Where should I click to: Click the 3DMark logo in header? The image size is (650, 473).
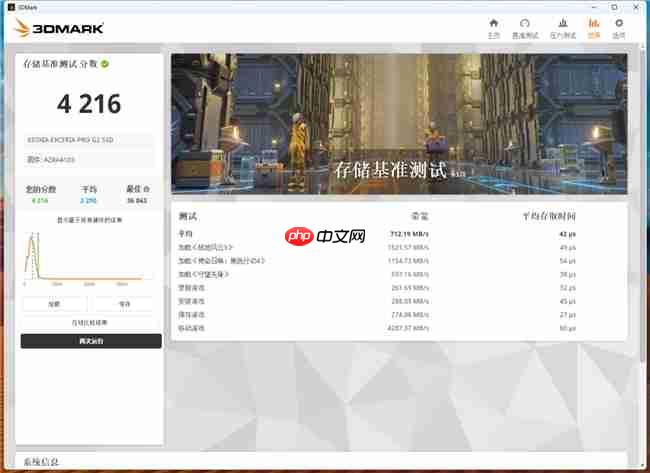(x=59, y=28)
